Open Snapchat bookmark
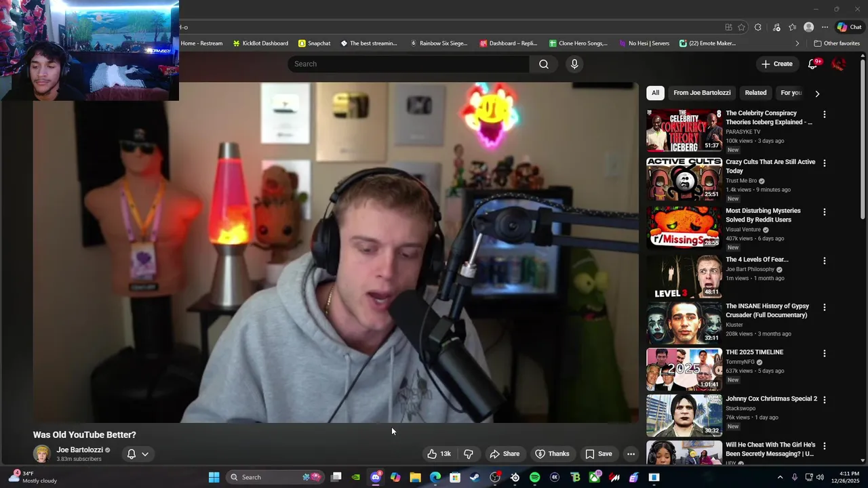868x488 pixels. point(315,43)
